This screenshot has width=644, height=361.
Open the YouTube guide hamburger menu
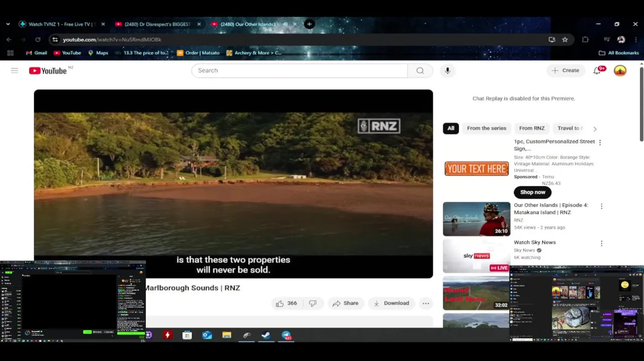[15, 71]
